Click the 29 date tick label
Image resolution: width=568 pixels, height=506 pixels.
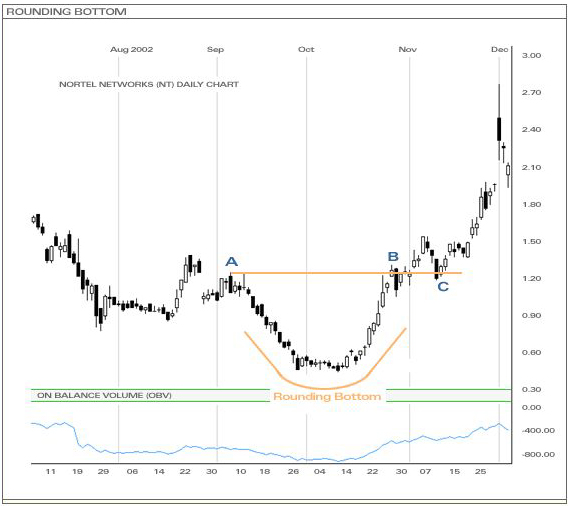[103, 471]
